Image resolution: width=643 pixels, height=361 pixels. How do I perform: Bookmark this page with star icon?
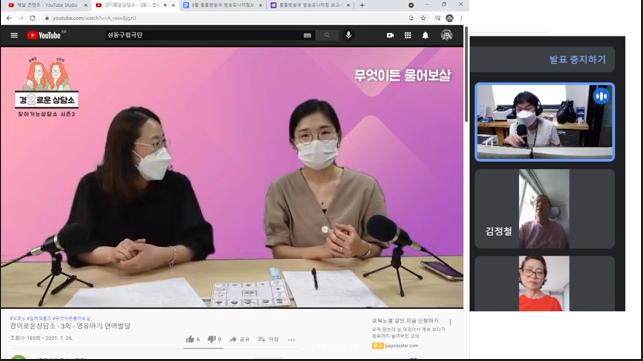tap(423, 18)
